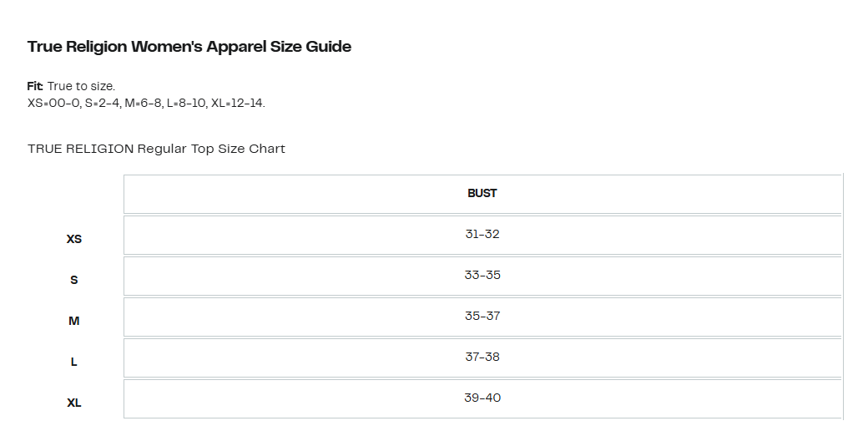The height and width of the screenshot is (426, 868).
Task: Click the BUST column header
Action: [482, 193]
